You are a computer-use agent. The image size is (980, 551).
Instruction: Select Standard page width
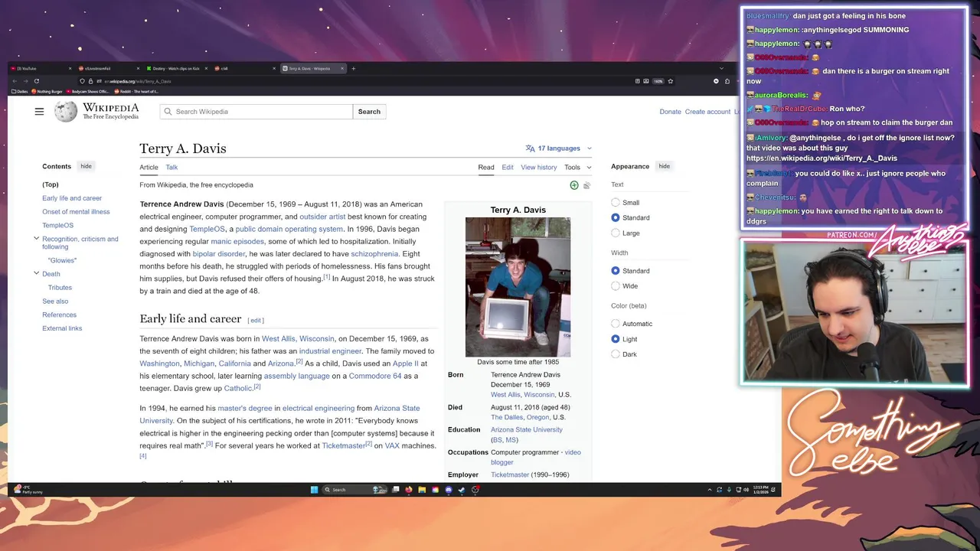tap(616, 271)
